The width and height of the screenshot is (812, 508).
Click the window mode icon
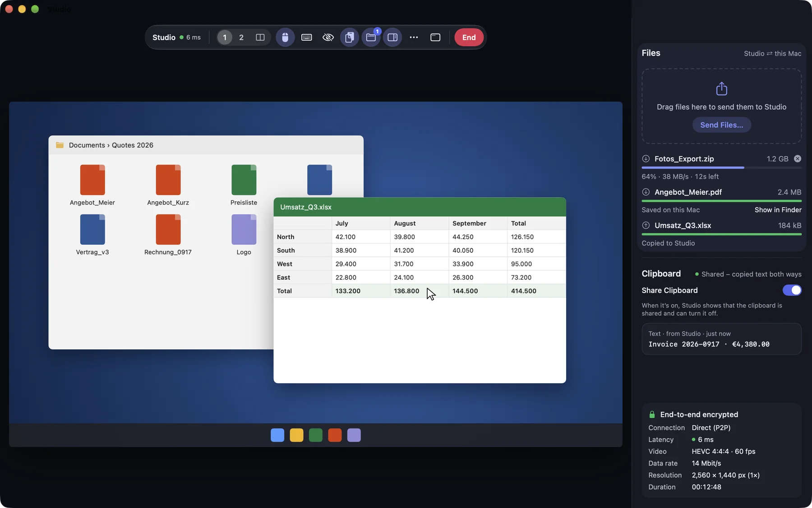(x=435, y=37)
